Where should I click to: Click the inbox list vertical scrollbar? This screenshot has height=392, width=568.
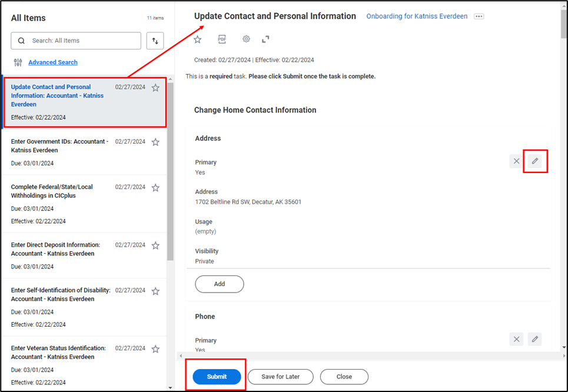pos(171,177)
